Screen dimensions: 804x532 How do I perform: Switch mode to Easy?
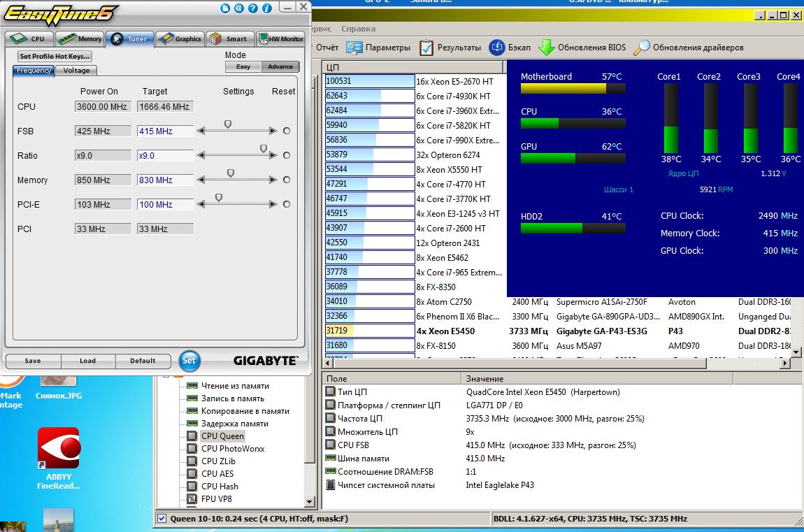tap(243, 66)
